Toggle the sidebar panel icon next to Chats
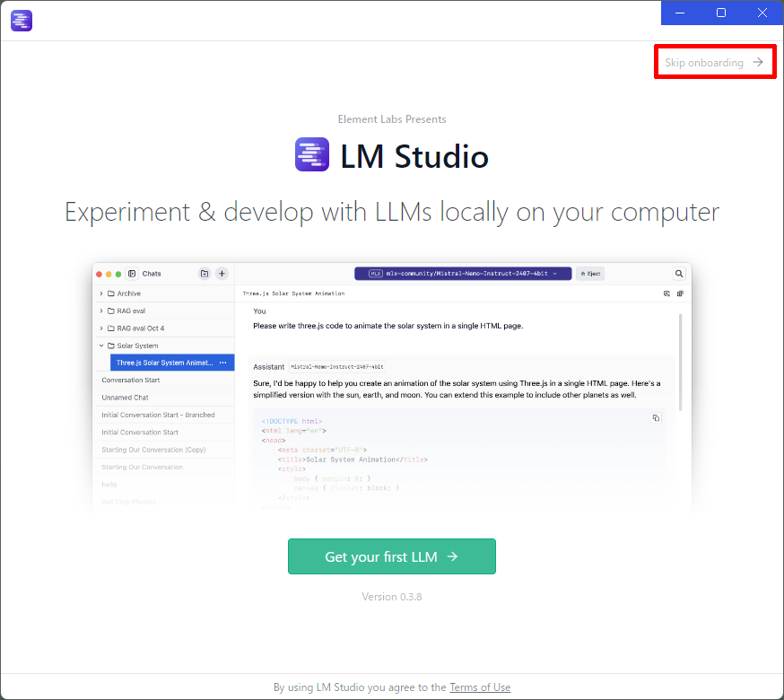This screenshot has height=700, width=784. [132, 274]
